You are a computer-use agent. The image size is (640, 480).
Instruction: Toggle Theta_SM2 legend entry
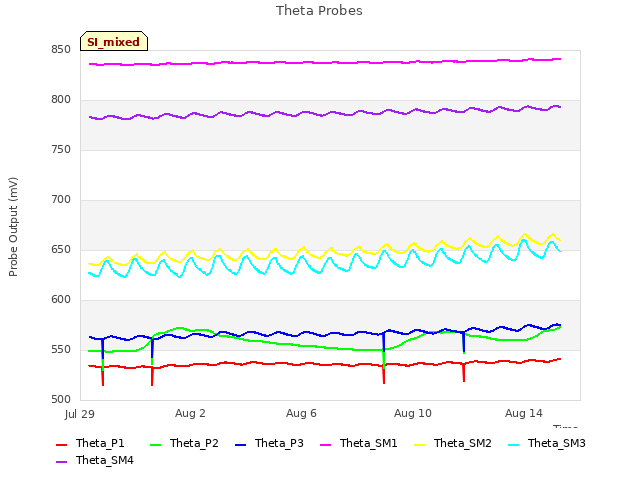click(453, 443)
